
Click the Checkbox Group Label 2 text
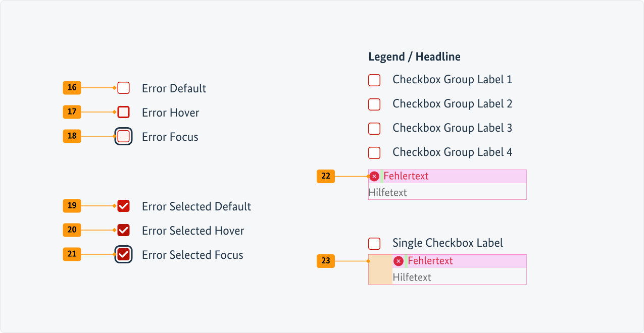452,104
